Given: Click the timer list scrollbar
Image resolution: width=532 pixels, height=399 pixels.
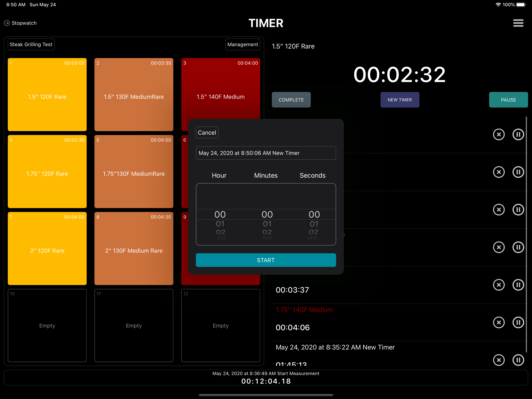Looking at the screenshot, I should click(526, 235).
